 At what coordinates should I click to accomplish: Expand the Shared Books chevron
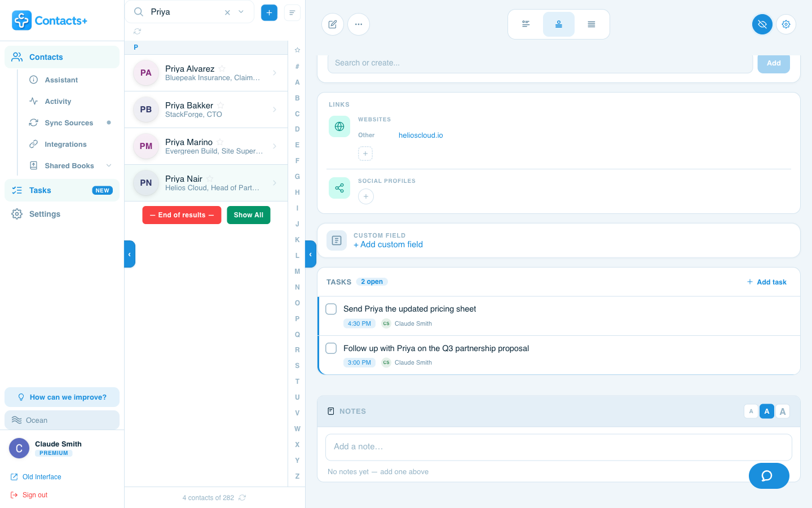click(109, 166)
